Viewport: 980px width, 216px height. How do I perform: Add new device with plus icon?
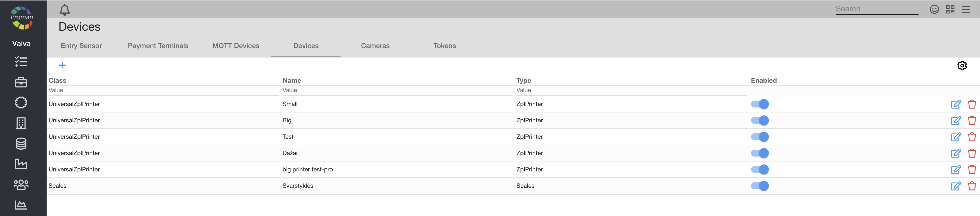pyautogui.click(x=62, y=65)
